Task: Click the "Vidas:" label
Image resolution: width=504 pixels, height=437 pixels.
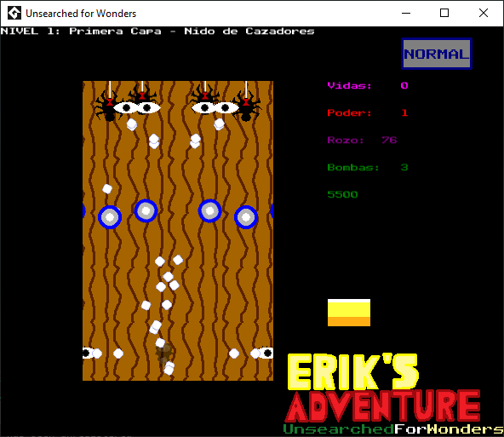Action: click(x=349, y=85)
